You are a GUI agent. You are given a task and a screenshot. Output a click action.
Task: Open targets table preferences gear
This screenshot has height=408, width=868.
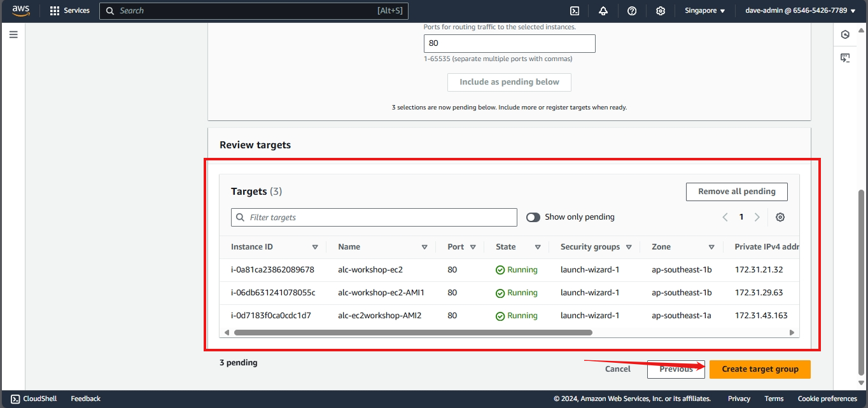[x=780, y=217]
